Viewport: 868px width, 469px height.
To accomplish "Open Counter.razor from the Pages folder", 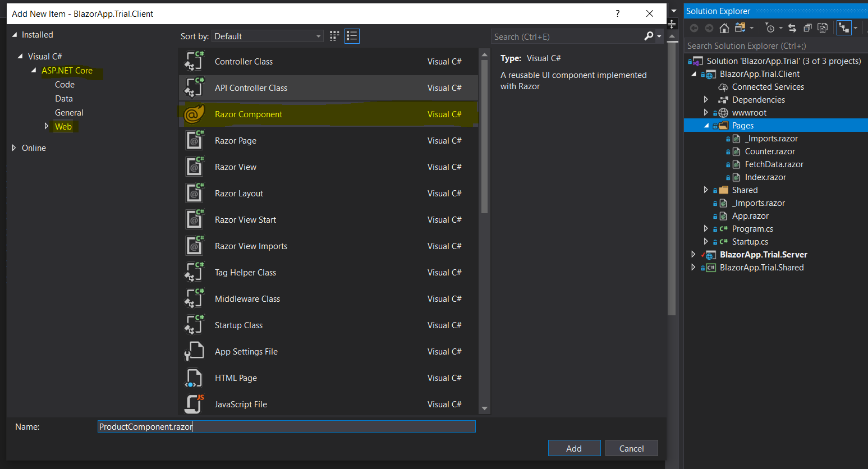I will [769, 151].
